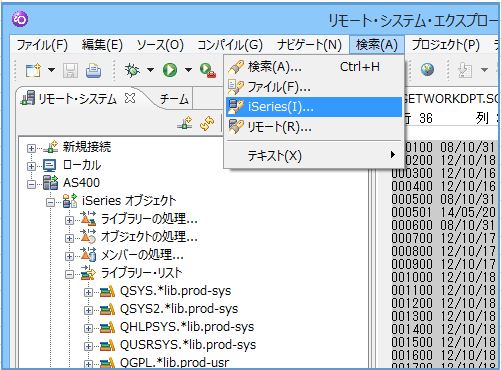Open the プロジェクト(P) menu

click(446, 45)
